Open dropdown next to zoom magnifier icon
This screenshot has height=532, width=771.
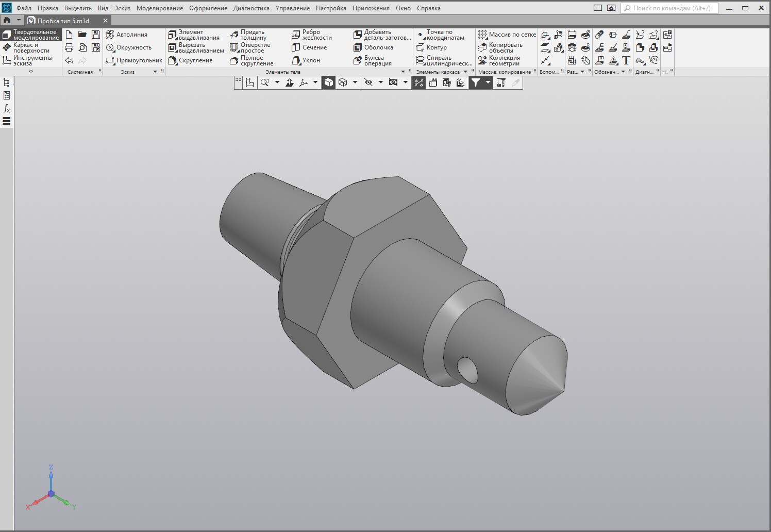point(277,82)
